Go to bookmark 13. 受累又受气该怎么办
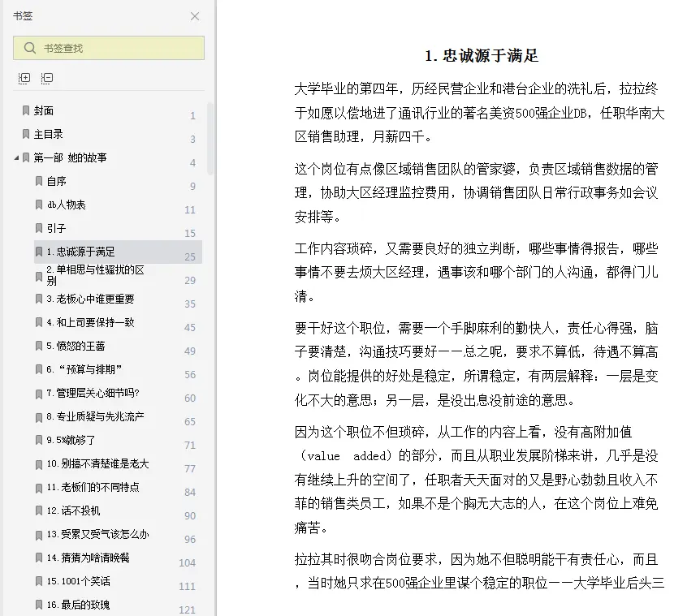Image resolution: width=700 pixels, height=616 pixels. point(97,534)
